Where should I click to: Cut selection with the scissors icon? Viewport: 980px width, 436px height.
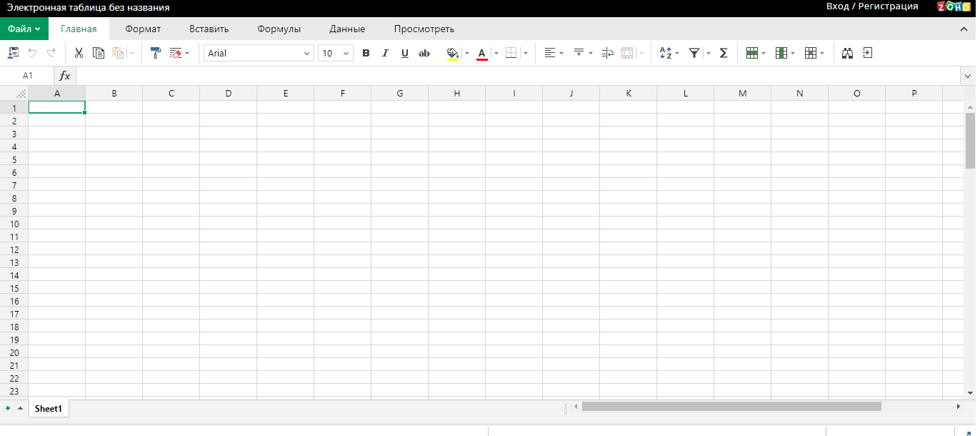pos(79,53)
